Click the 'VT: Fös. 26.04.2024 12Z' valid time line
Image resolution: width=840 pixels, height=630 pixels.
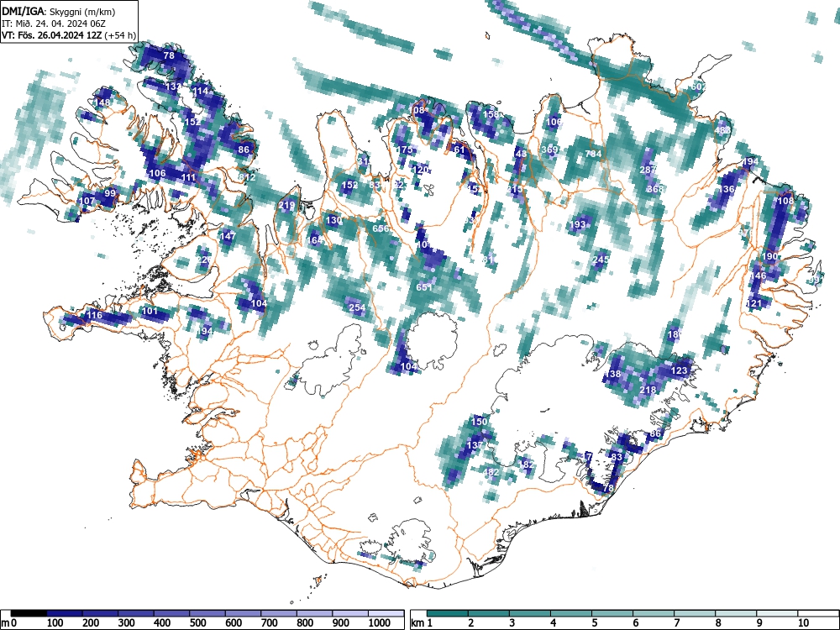point(52,35)
